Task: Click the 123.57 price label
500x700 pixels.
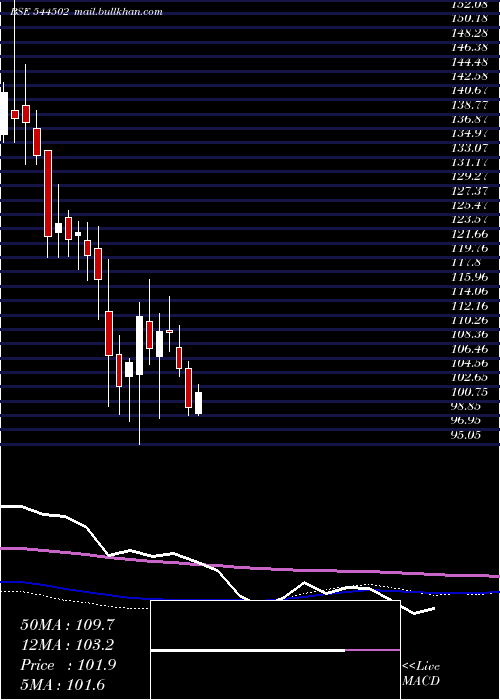Action: 468,220
